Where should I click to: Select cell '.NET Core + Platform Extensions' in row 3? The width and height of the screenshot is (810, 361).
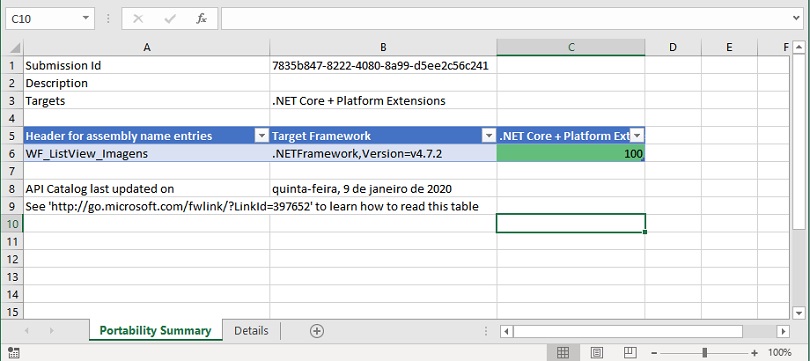(383, 101)
